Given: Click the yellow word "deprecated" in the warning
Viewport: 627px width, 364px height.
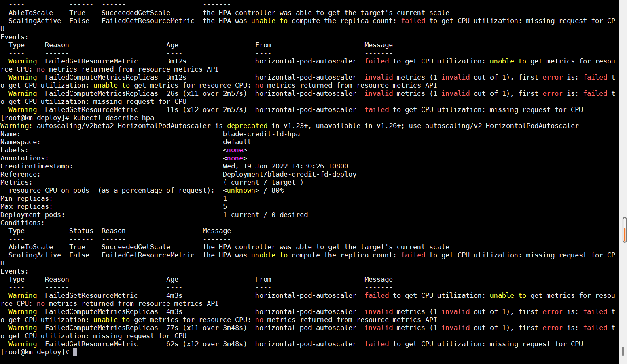Looking at the screenshot, I should coord(247,126).
